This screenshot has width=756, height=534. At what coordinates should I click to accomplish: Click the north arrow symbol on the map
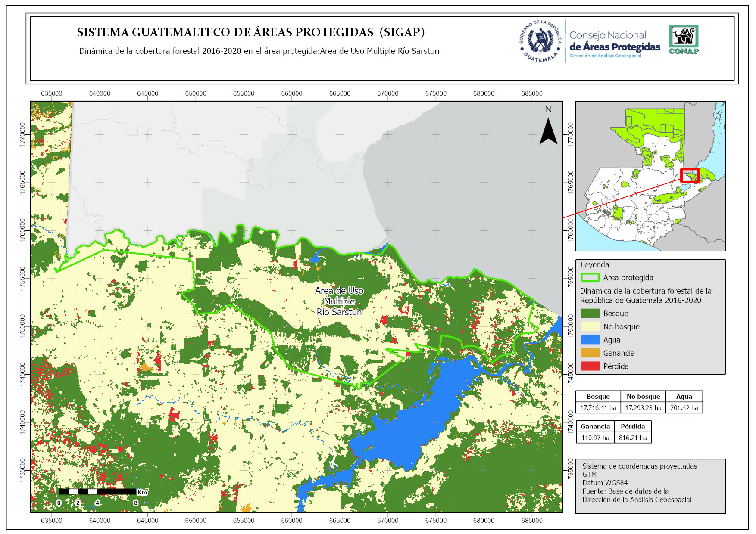548,131
